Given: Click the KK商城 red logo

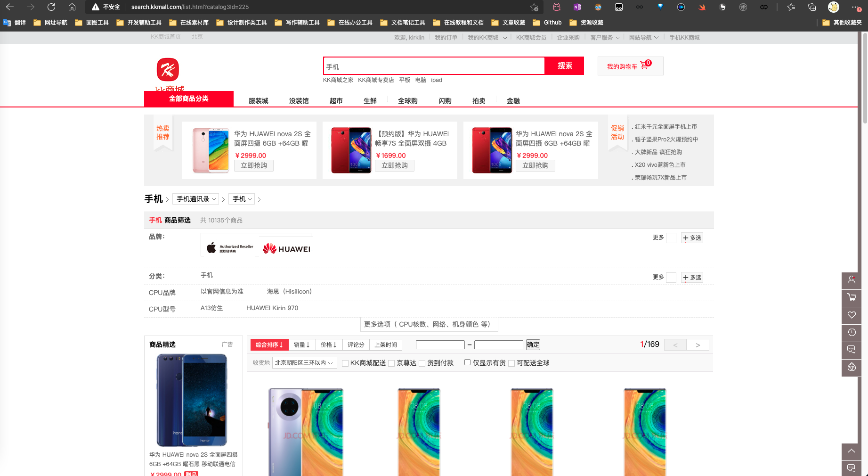Looking at the screenshot, I should pos(168,70).
